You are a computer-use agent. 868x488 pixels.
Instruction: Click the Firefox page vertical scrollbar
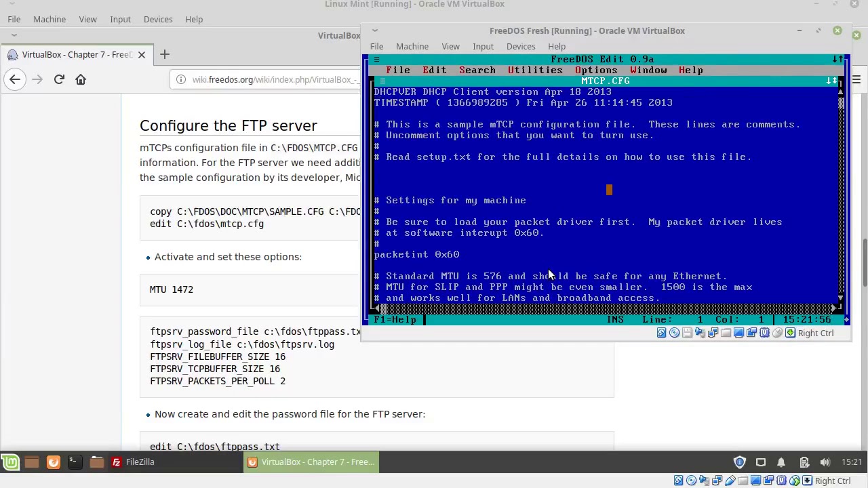point(863,262)
